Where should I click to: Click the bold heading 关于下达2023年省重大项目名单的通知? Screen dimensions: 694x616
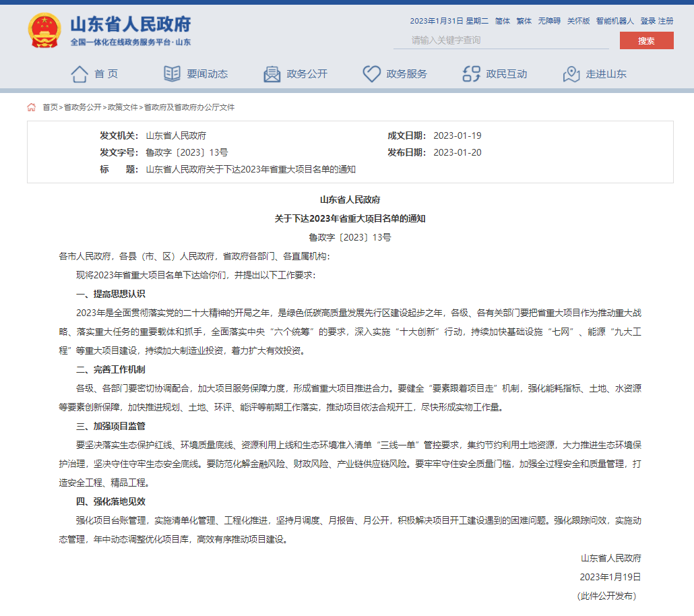(350, 218)
